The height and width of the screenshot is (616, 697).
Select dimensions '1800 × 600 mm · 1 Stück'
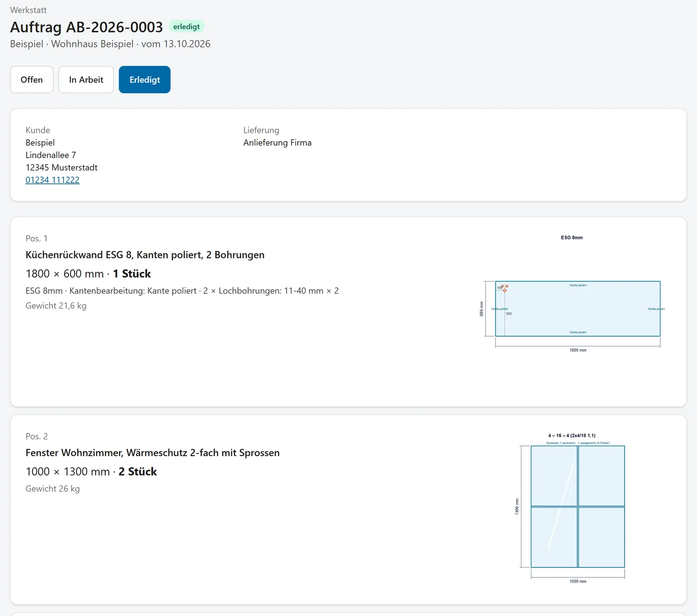88,274
